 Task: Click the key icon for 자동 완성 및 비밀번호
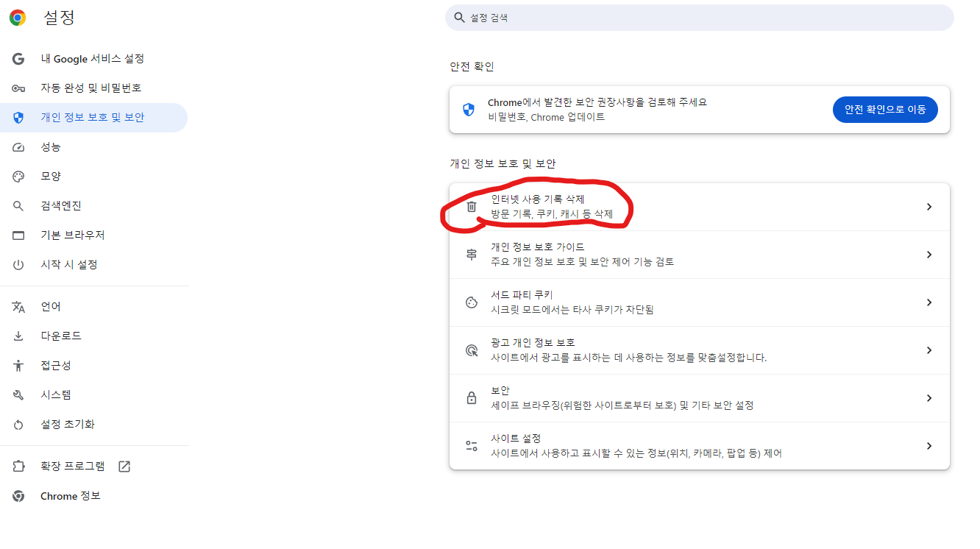click(18, 88)
